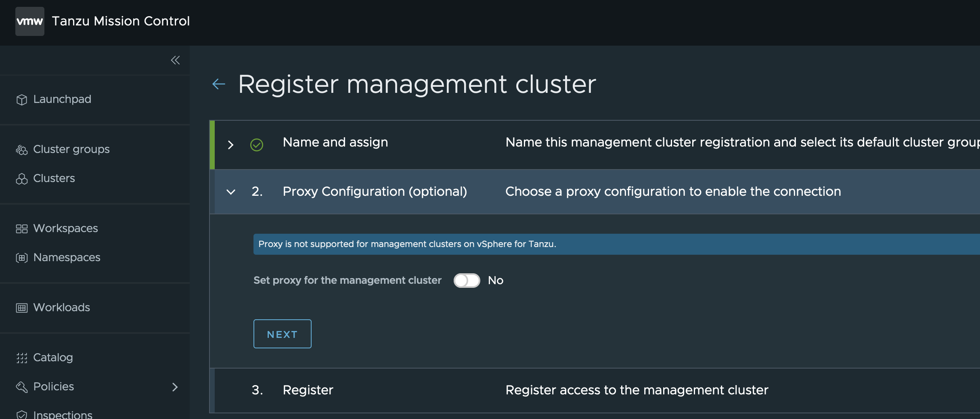Viewport: 980px width, 419px height.
Task: Click 'Name this management cluster registration' description
Action: pos(743,142)
